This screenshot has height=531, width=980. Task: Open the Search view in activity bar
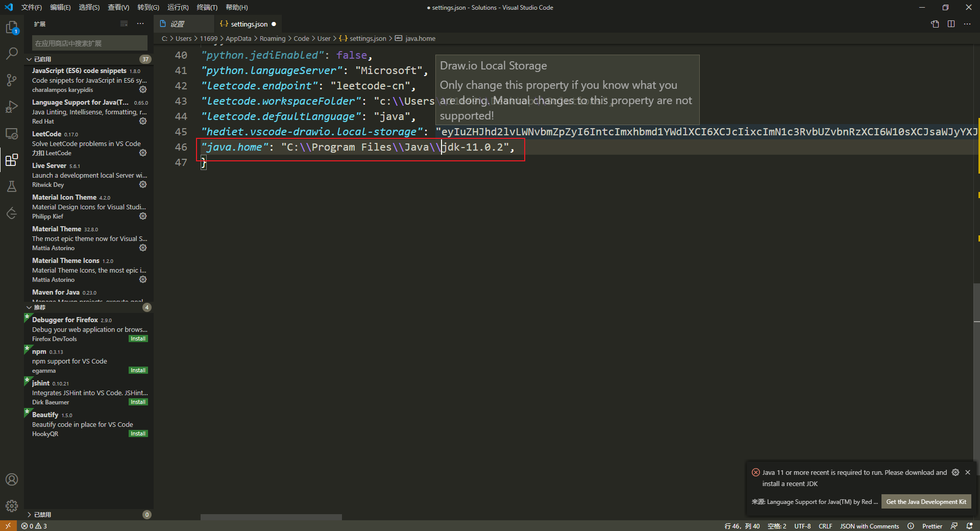coord(12,53)
